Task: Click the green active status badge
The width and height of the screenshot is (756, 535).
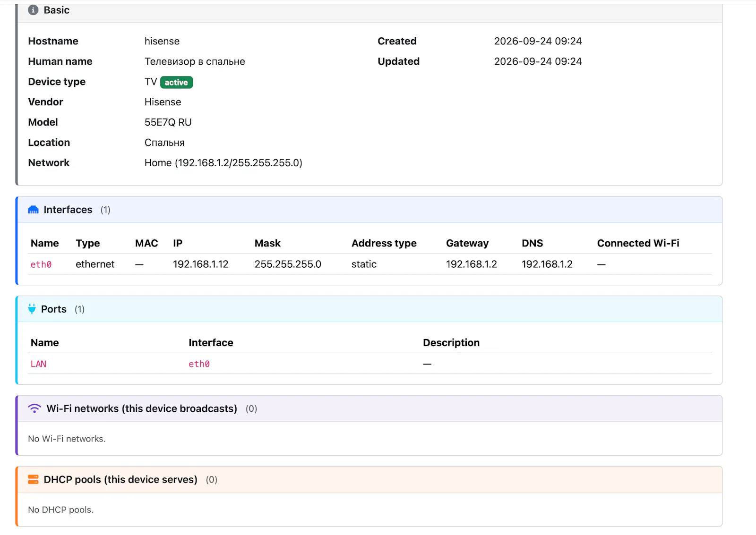Action: [176, 82]
